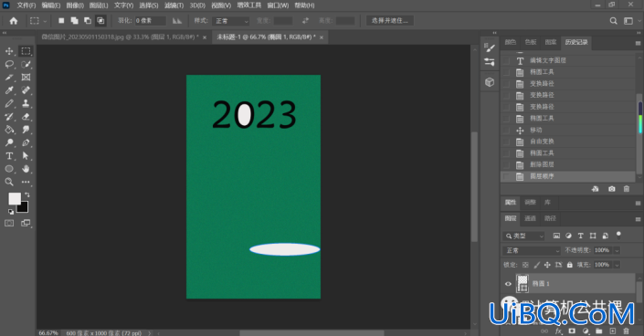Select the Ellipse shape tool
644x336 pixels.
(x=9, y=169)
